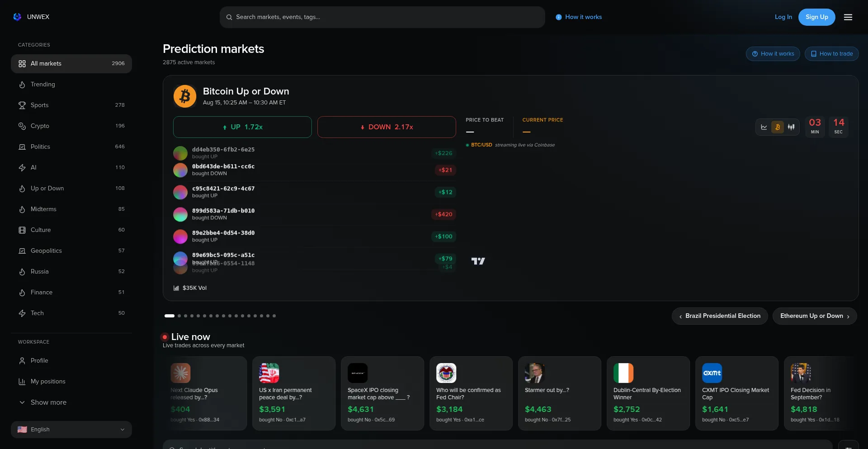The image size is (868, 449).
Task: Open the US x Iran peace deal card image
Action: [269, 373]
